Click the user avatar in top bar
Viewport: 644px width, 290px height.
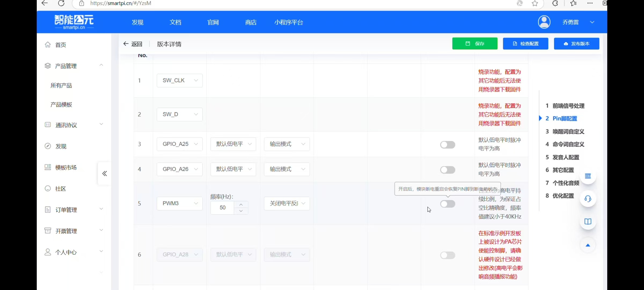coord(544,22)
